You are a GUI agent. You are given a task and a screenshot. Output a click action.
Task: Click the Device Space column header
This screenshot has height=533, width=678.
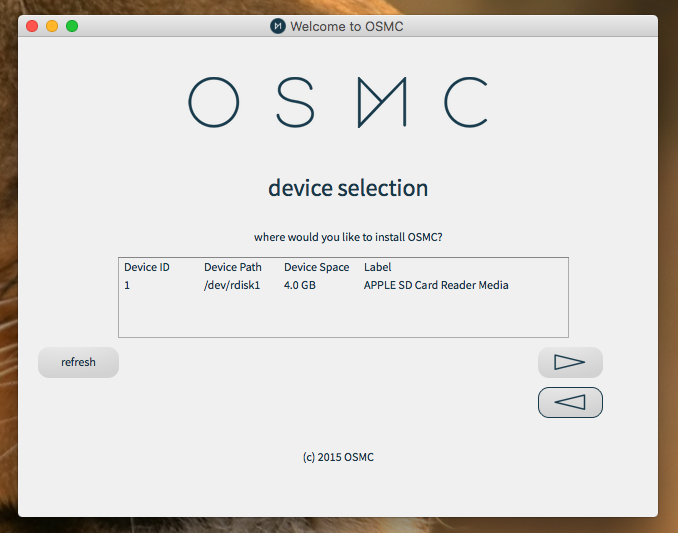tap(317, 267)
